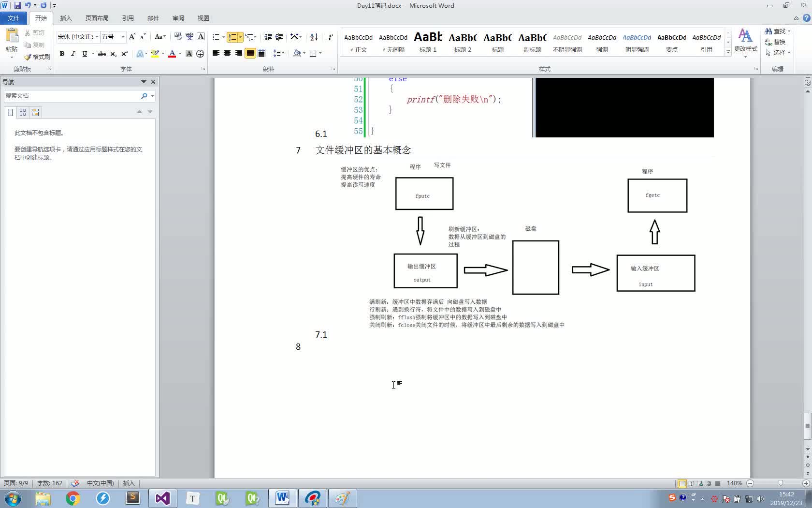Click the Sort icon
Screen dimensions: 812x508
[x=314, y=37]
